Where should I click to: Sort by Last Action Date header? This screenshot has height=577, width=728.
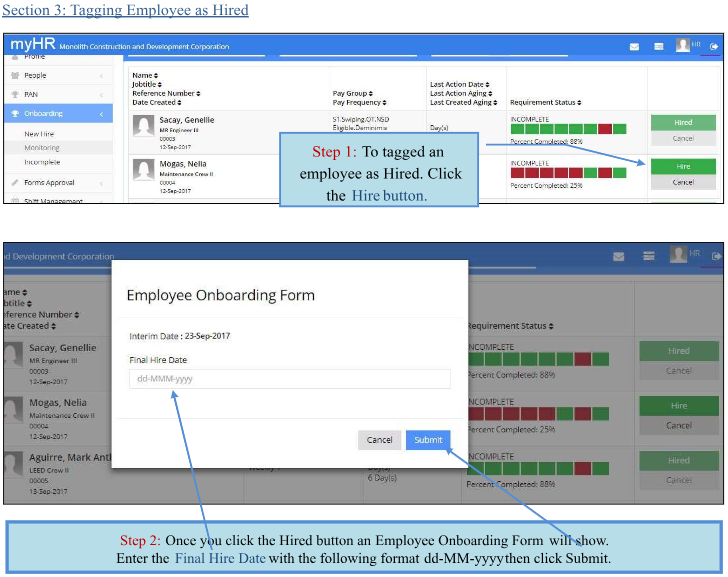[460, 84]
